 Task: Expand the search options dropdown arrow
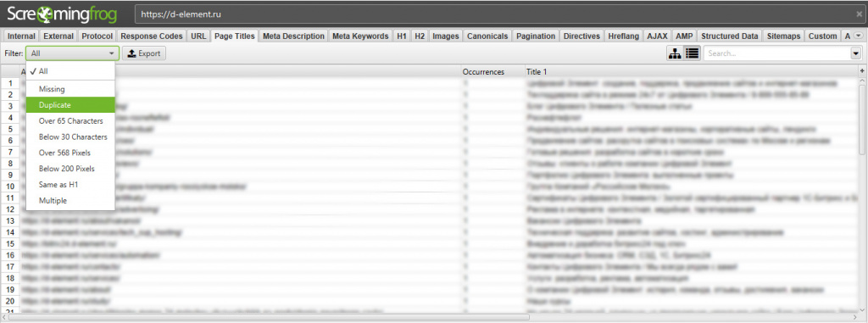[856, 53]
